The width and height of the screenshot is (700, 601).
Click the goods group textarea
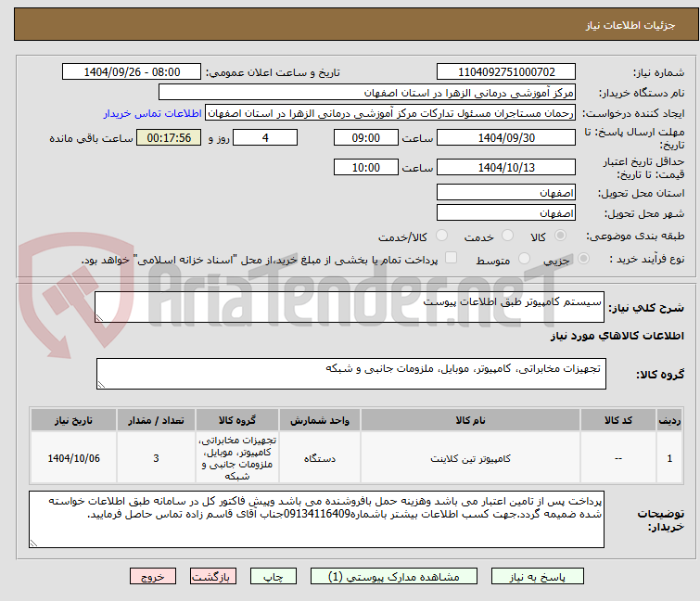(351, 374)
